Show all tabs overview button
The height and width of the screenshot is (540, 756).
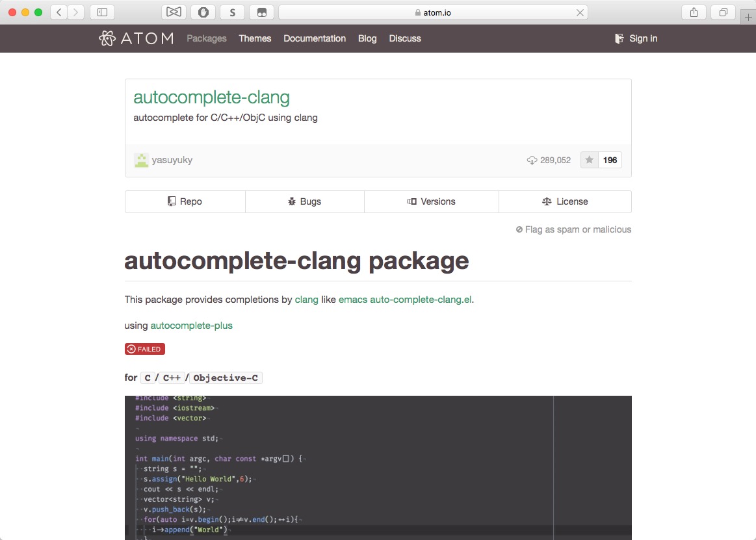point(723,12)
